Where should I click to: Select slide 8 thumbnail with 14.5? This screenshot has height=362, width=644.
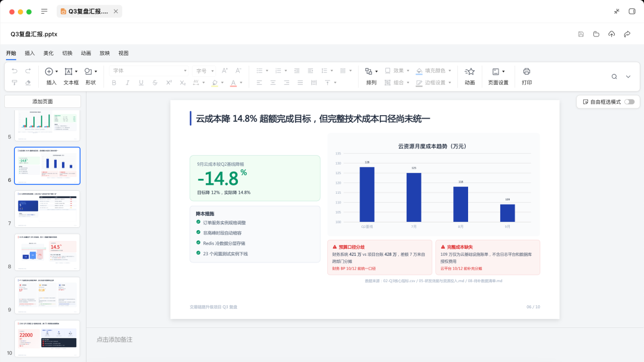47,252
